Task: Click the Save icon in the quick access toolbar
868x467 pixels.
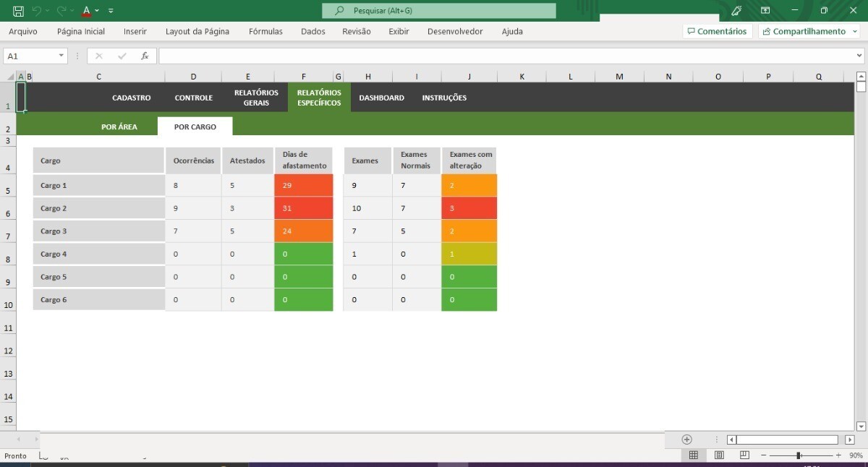Action: click(18, 11)
